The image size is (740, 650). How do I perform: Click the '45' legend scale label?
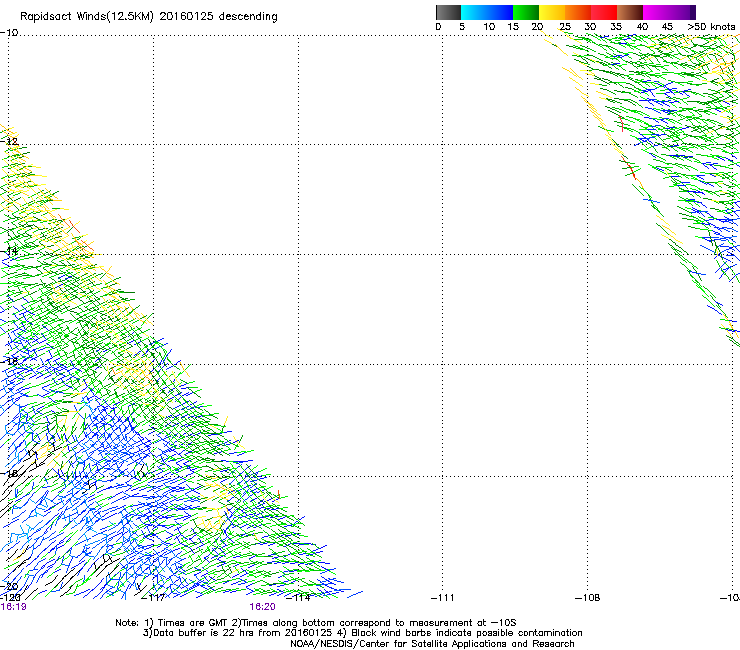(667, 27)
